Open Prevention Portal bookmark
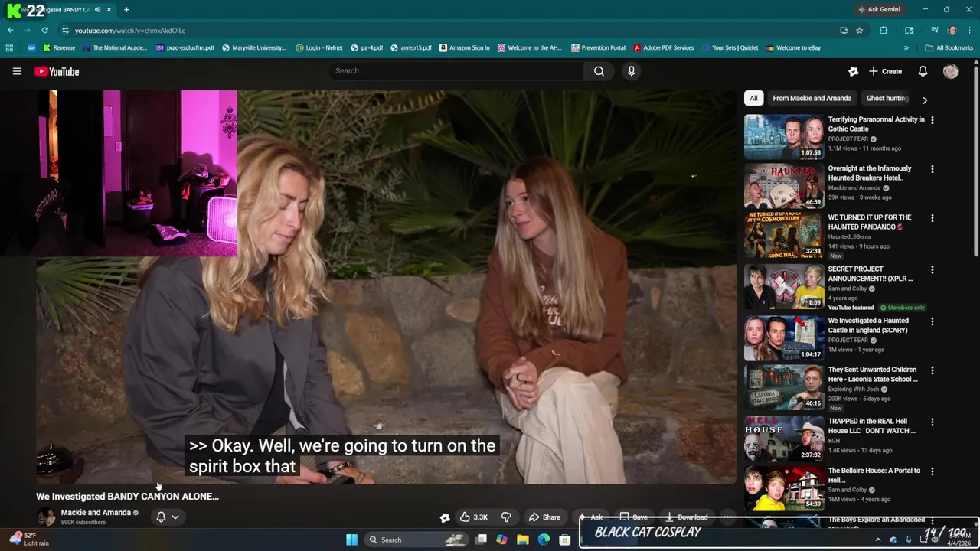Screen dimensions: 980x551 coord(598,47)
